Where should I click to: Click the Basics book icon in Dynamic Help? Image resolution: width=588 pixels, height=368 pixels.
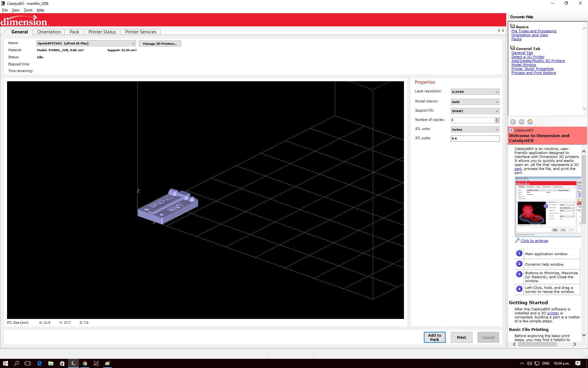(x=512, y=26)
